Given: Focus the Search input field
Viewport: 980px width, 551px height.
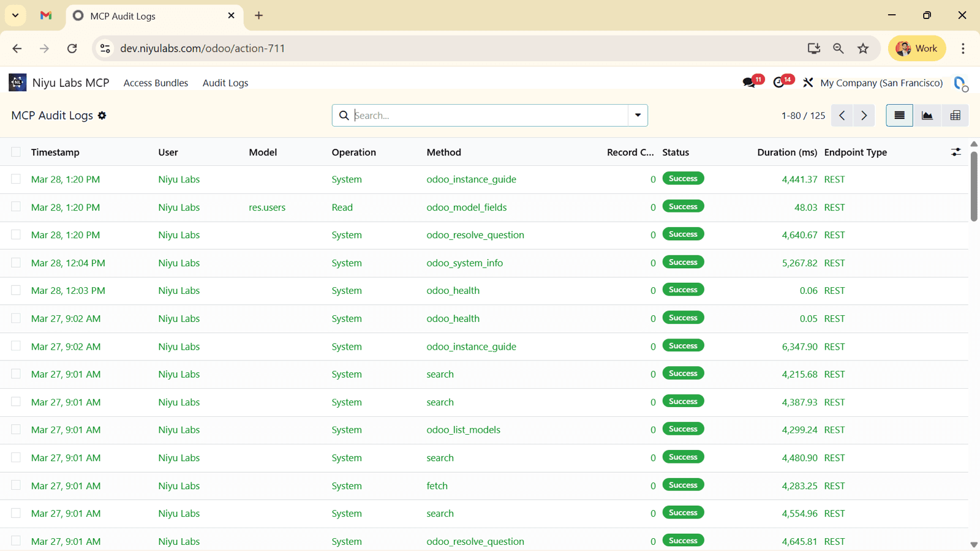Looking at the screenshot, I should tap(490, 115).
